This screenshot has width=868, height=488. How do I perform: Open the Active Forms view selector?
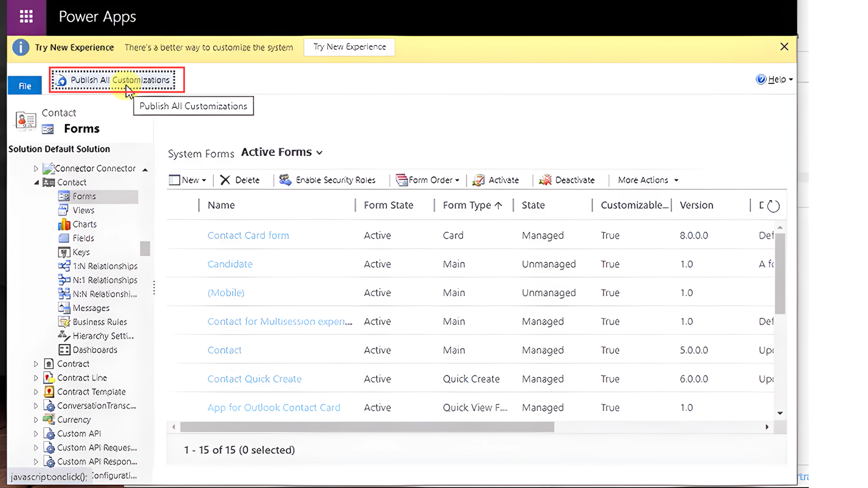pos(282,152)
